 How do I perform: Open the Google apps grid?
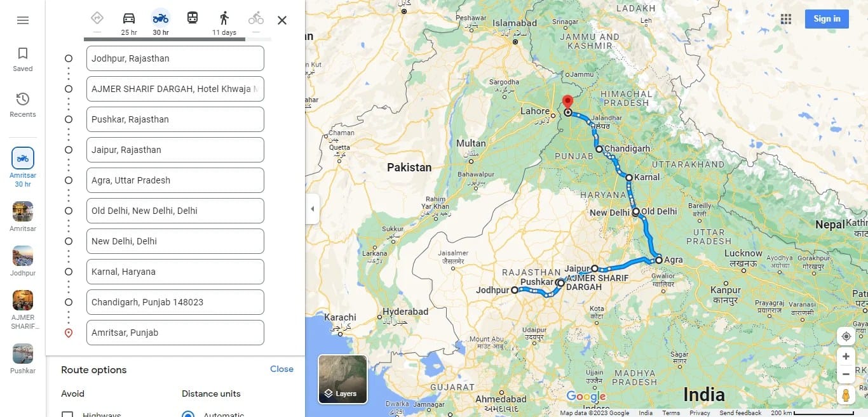tap(786, 19)
